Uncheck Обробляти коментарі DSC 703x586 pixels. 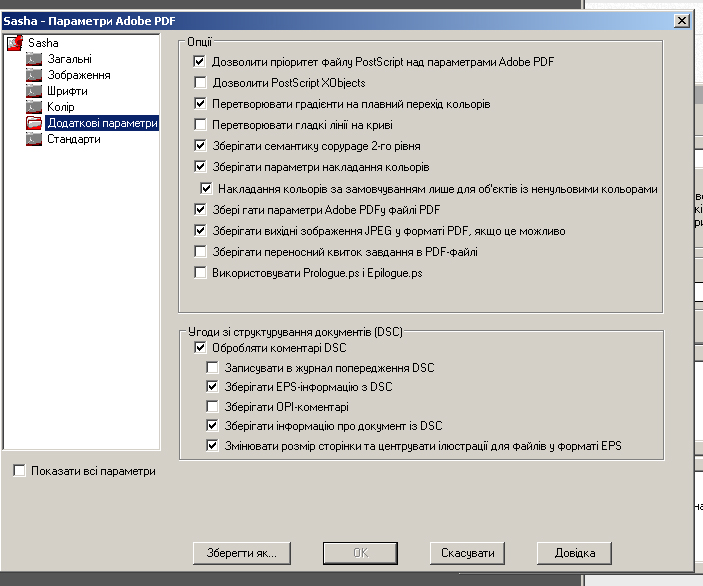coord(200,348)
